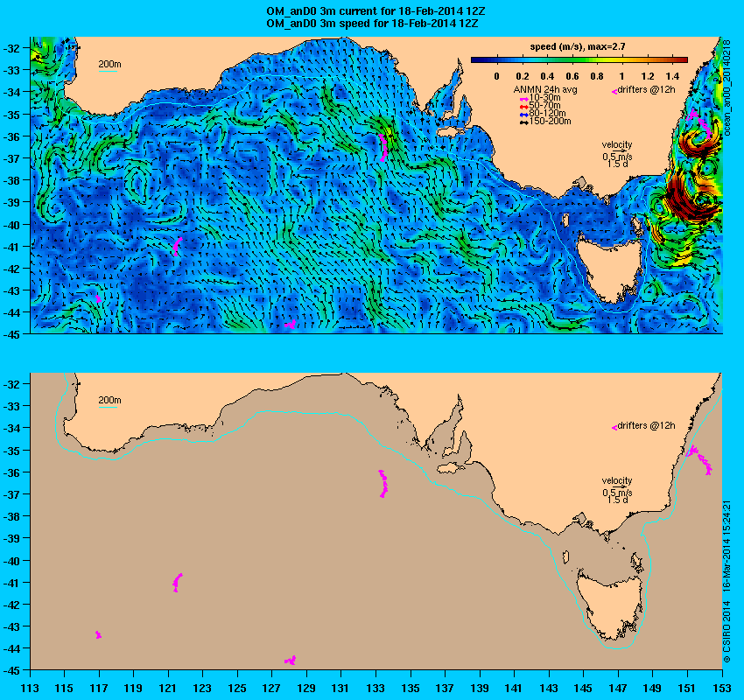The width and height of the screenshot is (744, 700).
Task: Click color bar tick label '1.4'
Action: coord(672,76)
